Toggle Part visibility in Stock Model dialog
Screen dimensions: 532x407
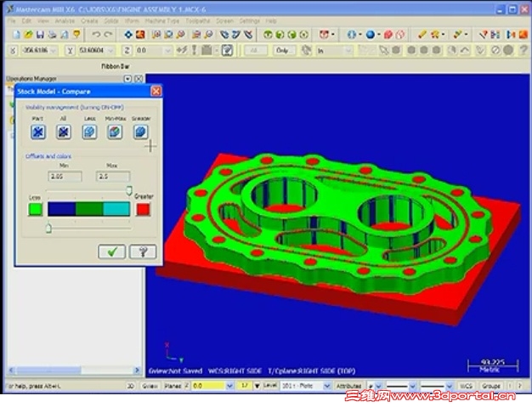(x=38, y=132)
